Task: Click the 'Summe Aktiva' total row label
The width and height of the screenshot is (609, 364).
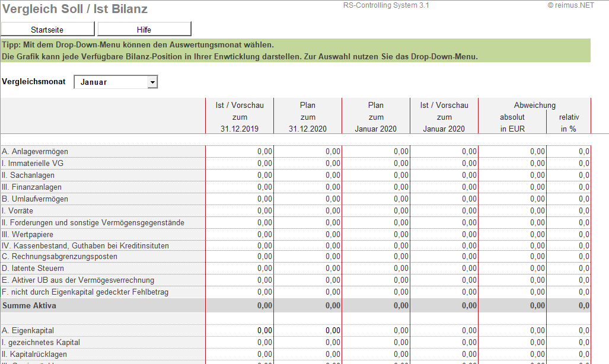Action: [x=29, y=305]
